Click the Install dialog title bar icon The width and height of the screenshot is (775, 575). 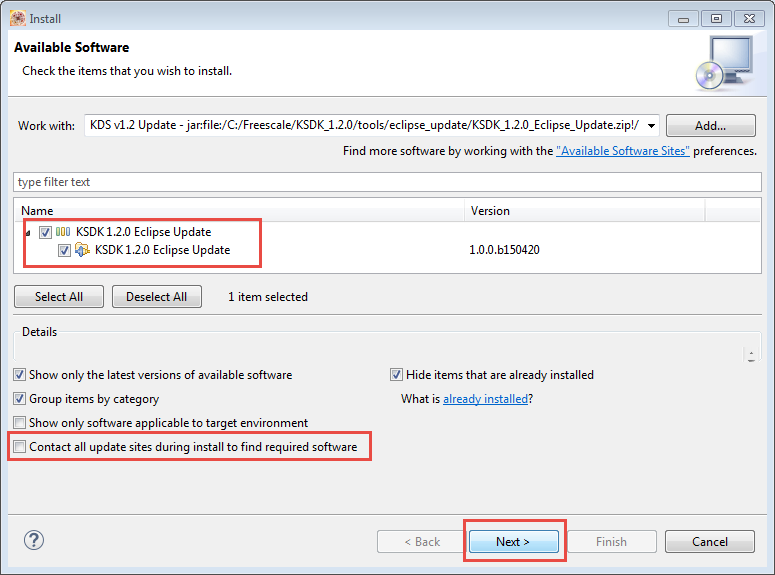point(16,17)
